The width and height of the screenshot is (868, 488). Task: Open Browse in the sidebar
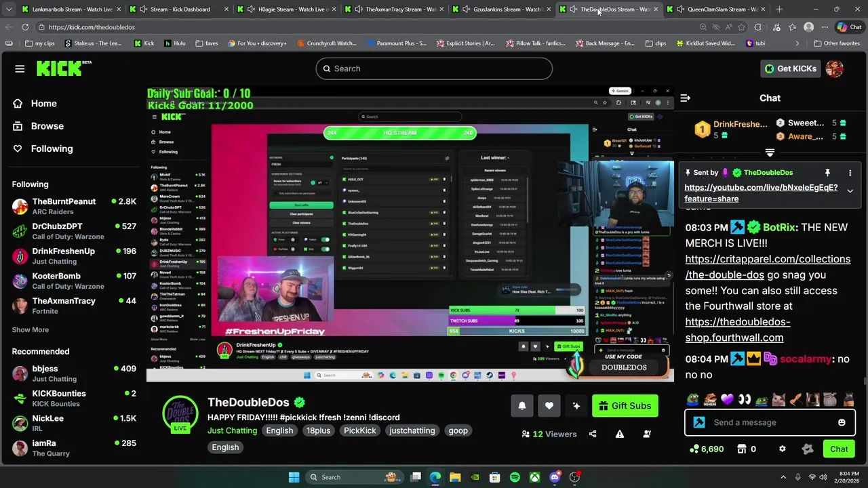47,126
